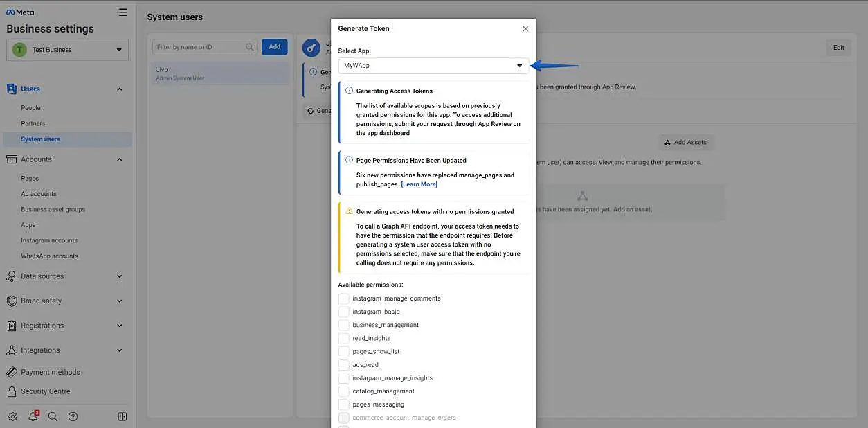868x428 pixels.
Task: Open Security Centre
Action: tap(46, 391)
